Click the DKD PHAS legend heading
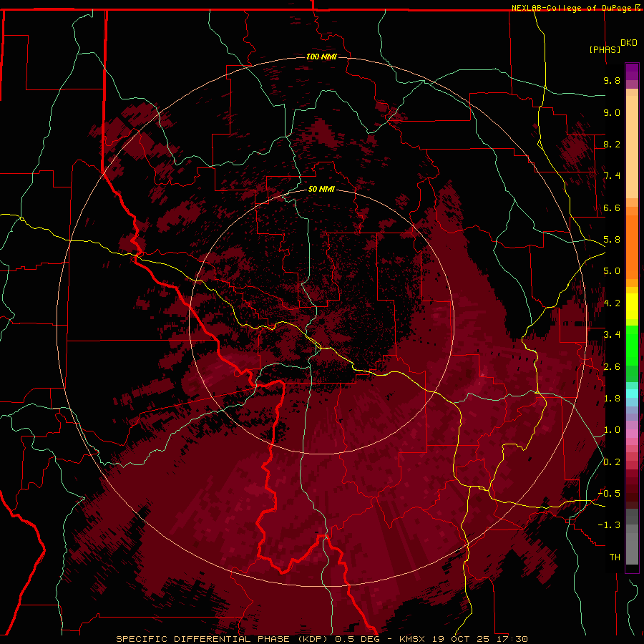The width and height of the screenshot is (644, 644). tap(613, 46)
